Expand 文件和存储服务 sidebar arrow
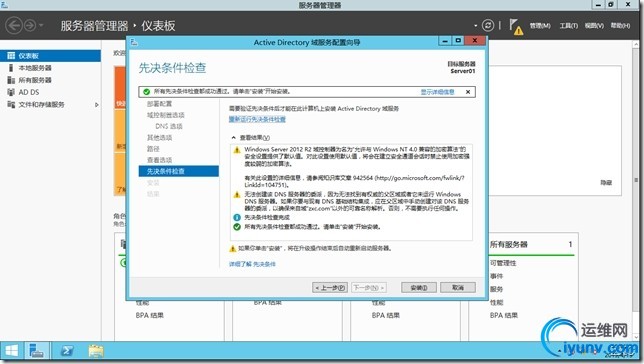 click(x=97, y=105)
